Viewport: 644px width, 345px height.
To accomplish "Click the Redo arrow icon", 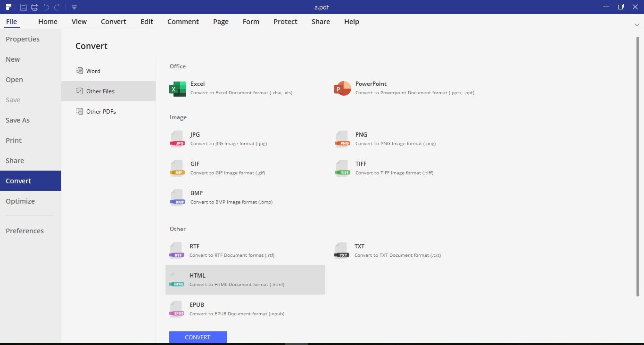I will tap(57, 7).
